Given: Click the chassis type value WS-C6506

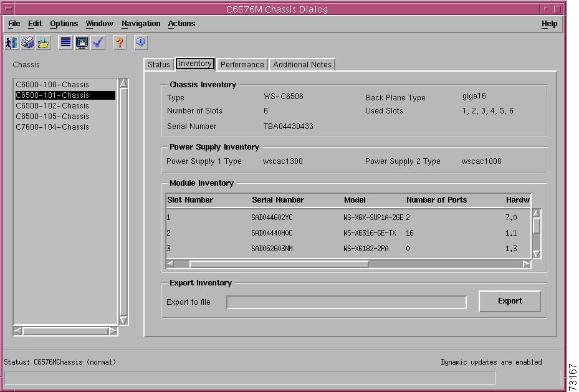Looking at the screenshot, I should (x=283, y=97).
